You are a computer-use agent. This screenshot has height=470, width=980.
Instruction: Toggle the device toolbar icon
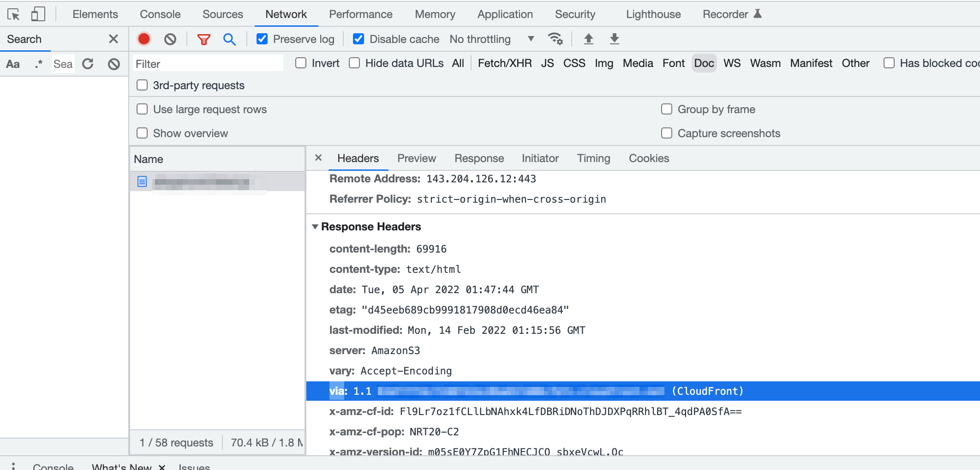pos(38,14)
